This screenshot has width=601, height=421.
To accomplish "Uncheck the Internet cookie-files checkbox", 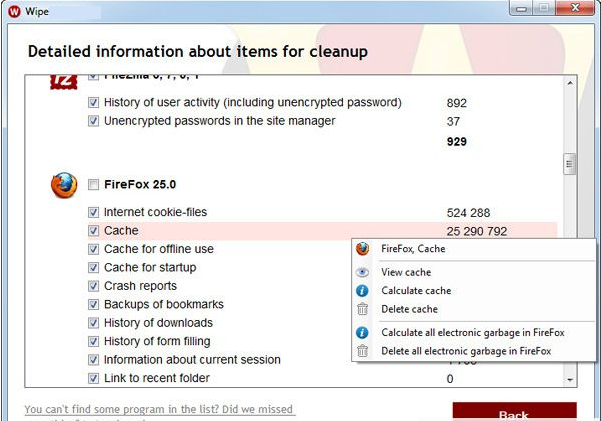I will click(x=94, y=213).
